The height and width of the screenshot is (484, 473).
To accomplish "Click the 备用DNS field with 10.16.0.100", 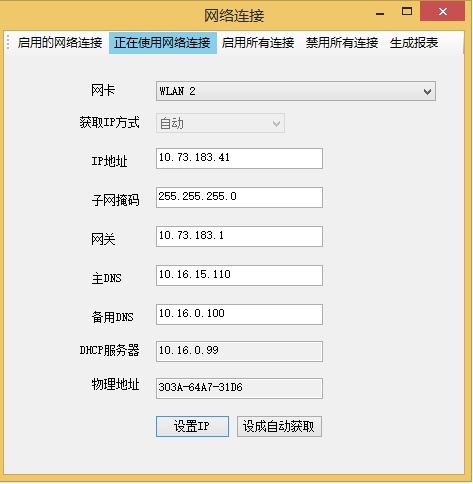I will 239,314.
